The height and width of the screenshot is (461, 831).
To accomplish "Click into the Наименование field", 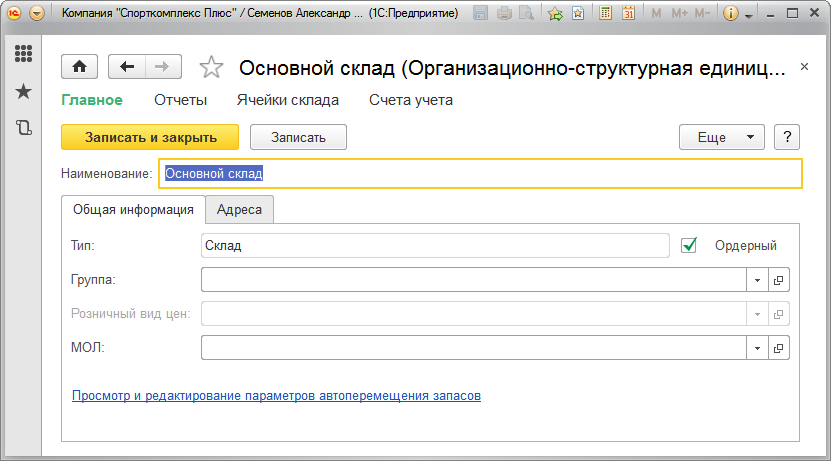I will (x=480, y=173).
